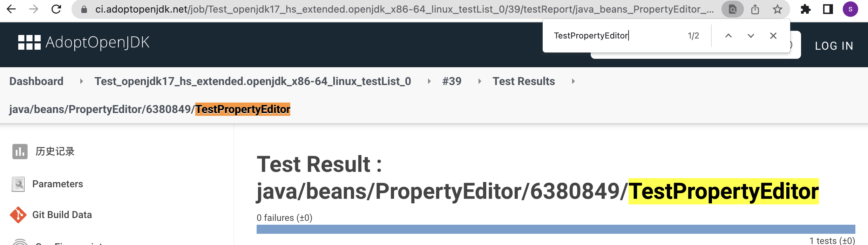Viewport: 868px width, 245px height.
Task: Click the browser back arrow
Action: pos(11,9)
